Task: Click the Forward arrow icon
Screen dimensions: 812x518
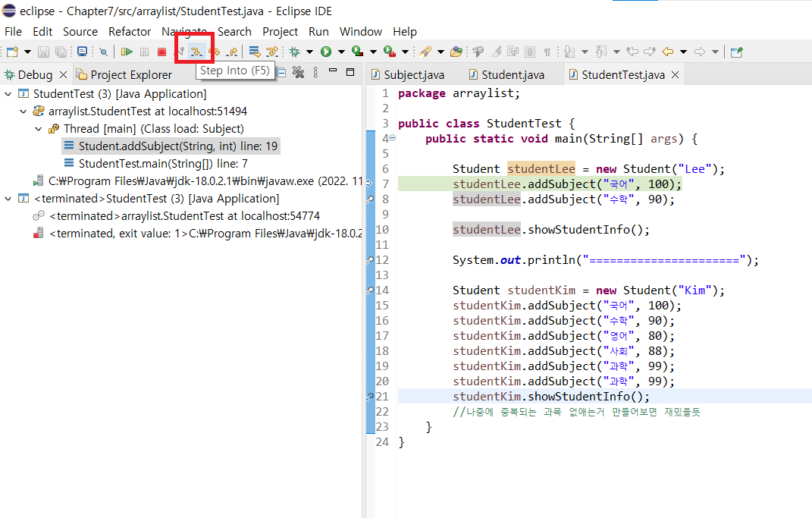Action: 700,52
